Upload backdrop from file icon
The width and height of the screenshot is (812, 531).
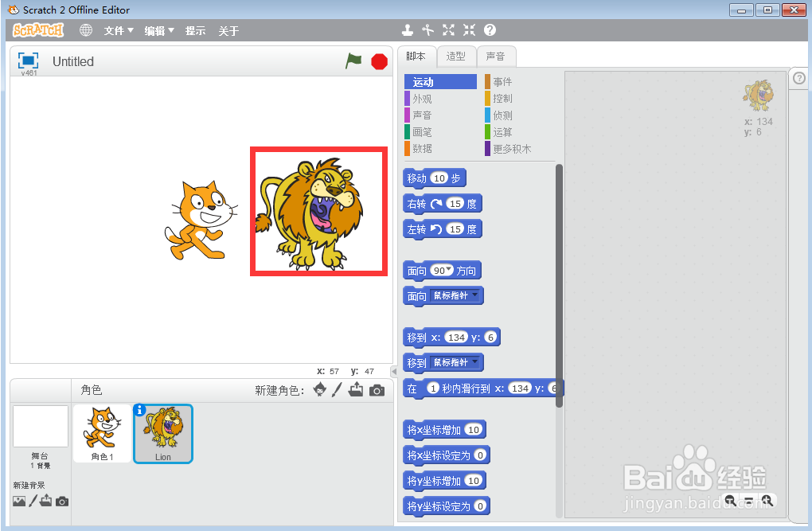[x=45, y=501]
